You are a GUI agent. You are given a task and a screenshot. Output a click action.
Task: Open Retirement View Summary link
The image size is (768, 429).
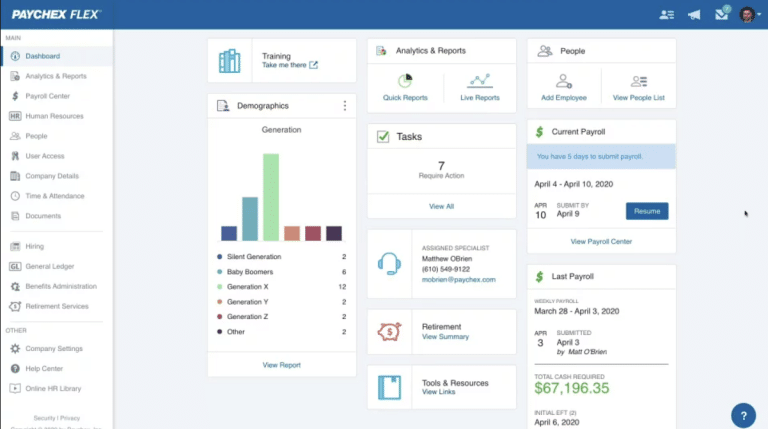445,337
